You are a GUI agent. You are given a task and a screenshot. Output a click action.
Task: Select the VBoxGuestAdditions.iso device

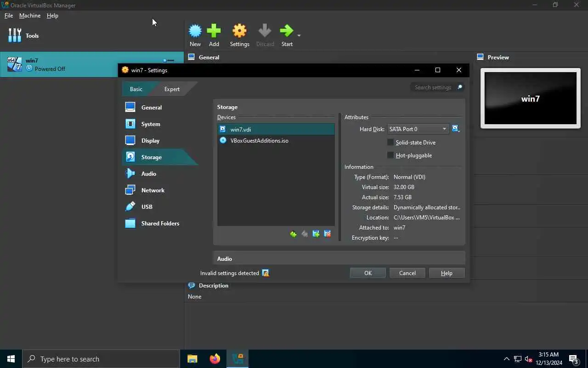point(276,140)
